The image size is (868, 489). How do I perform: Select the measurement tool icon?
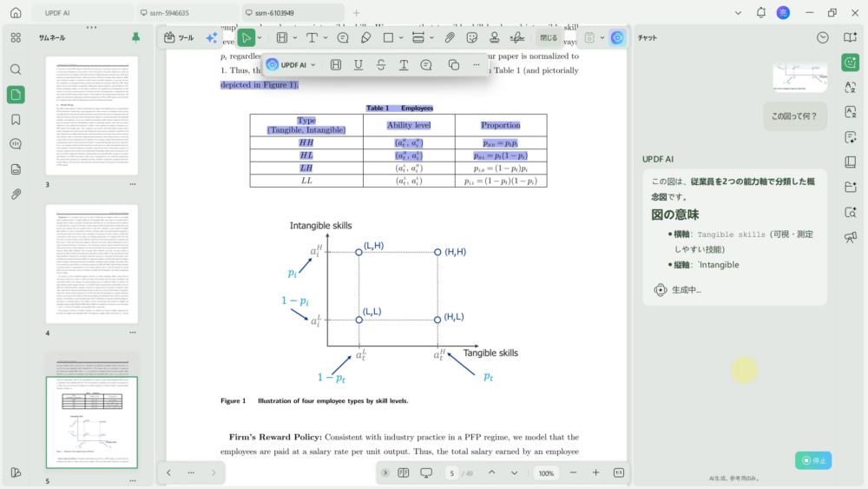(x=418, y=37)
